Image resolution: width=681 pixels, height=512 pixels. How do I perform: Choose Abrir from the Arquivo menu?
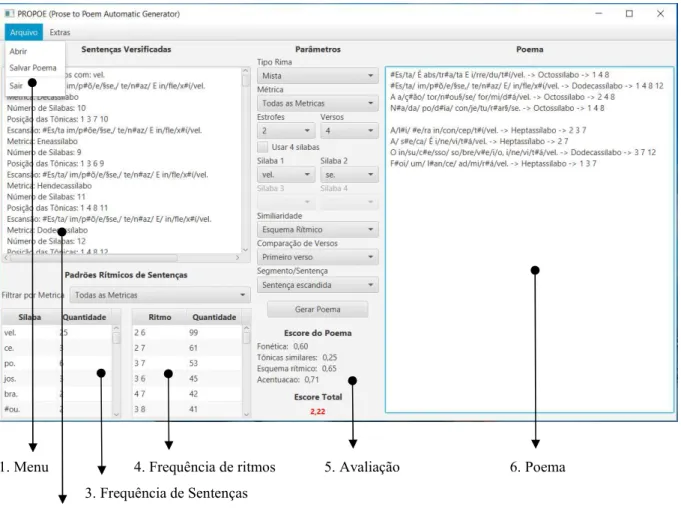pos(18,51)
